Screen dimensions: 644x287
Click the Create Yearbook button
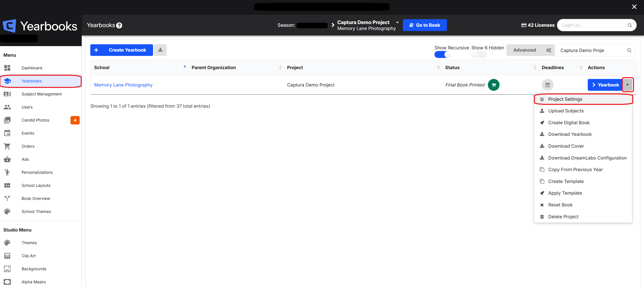click(x=121, y=50)
